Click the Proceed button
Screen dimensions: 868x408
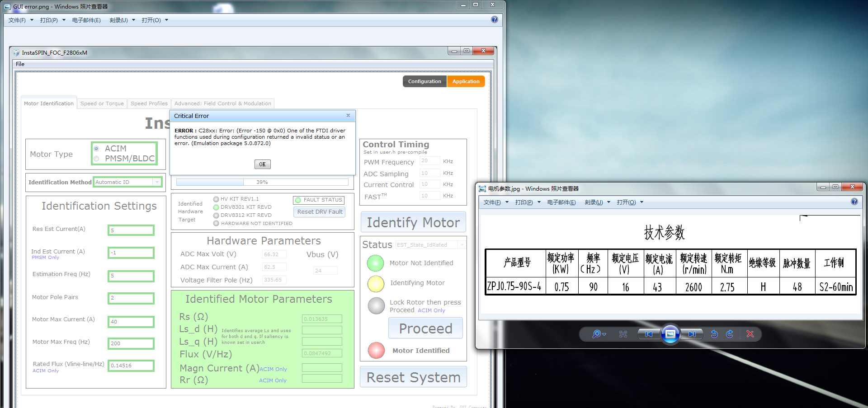(x=425, y=328)
